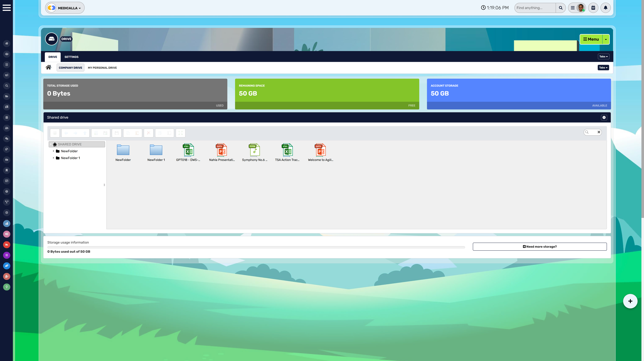Click the megaphone announcements icon in sidebar
Image resolution: width=644 pixels, height=361 pixels.
(7, 75)
